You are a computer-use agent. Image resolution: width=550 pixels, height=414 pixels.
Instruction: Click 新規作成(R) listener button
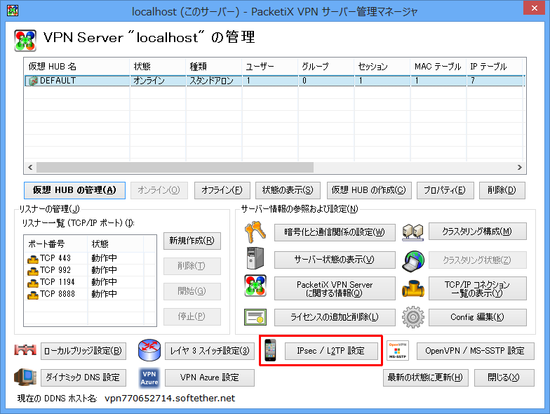click(x=192, y=241)
